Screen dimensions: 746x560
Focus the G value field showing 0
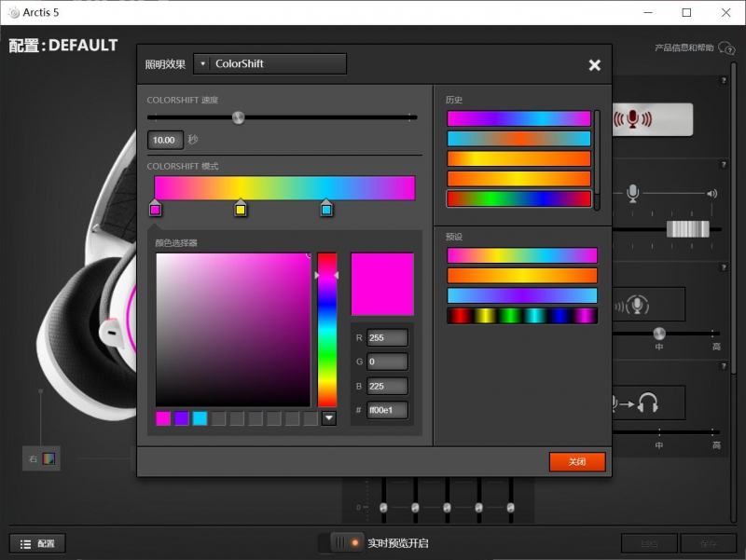point(387,362)
